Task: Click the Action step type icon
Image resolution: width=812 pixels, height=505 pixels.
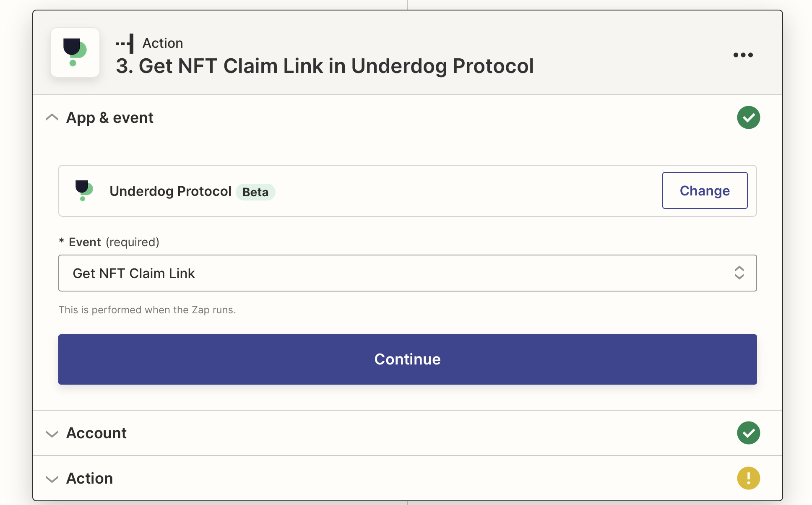Action: 125,43
